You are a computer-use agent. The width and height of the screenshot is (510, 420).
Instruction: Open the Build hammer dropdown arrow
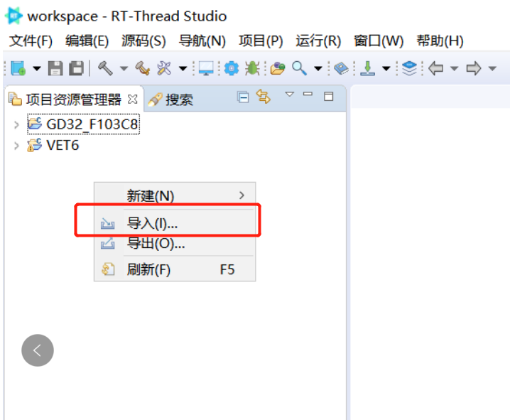(124, 68)
